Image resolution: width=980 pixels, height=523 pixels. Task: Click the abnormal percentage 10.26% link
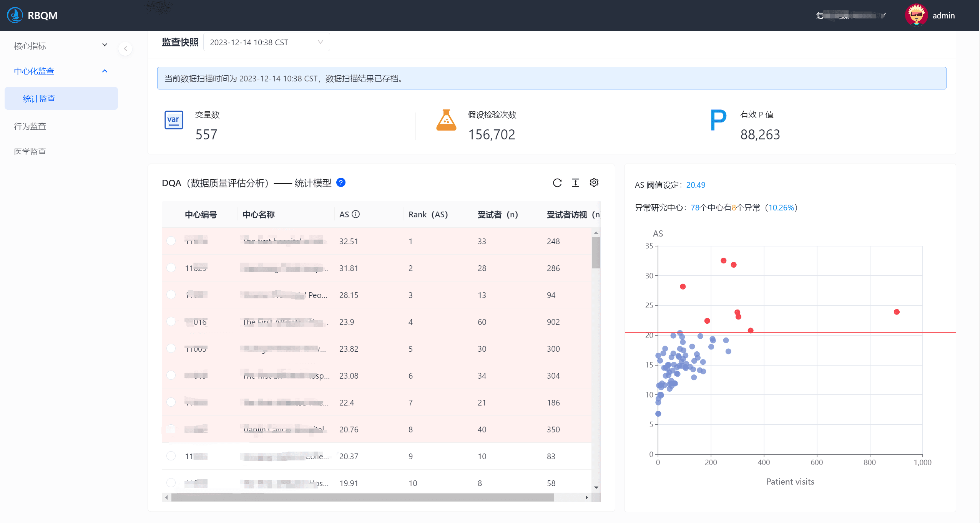click(781, 208)
